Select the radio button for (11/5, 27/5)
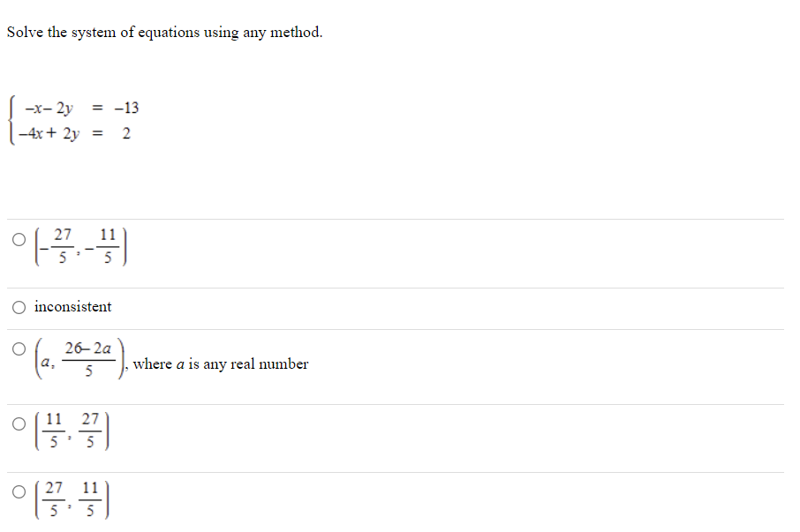The image size is (800, 532). pyautogui.click(x=18, y=425)
